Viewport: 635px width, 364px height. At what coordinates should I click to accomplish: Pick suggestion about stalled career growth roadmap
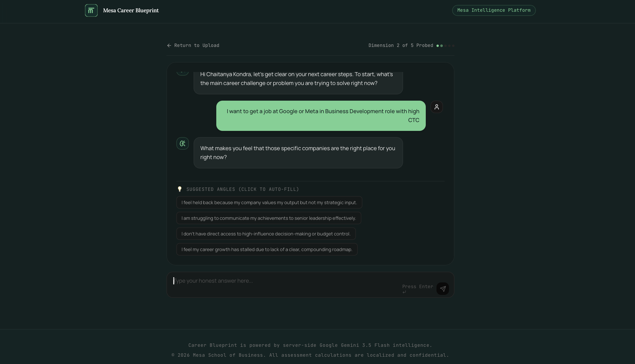click(267, 249)
